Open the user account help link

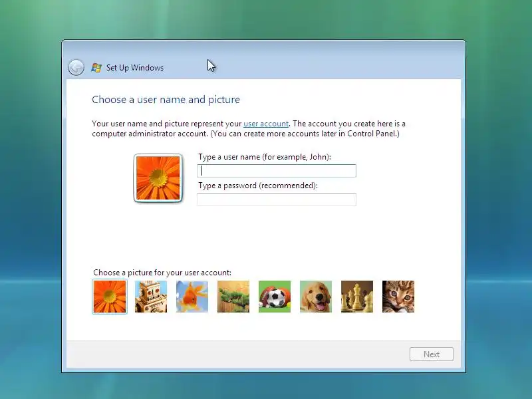(x=266, y=124)
